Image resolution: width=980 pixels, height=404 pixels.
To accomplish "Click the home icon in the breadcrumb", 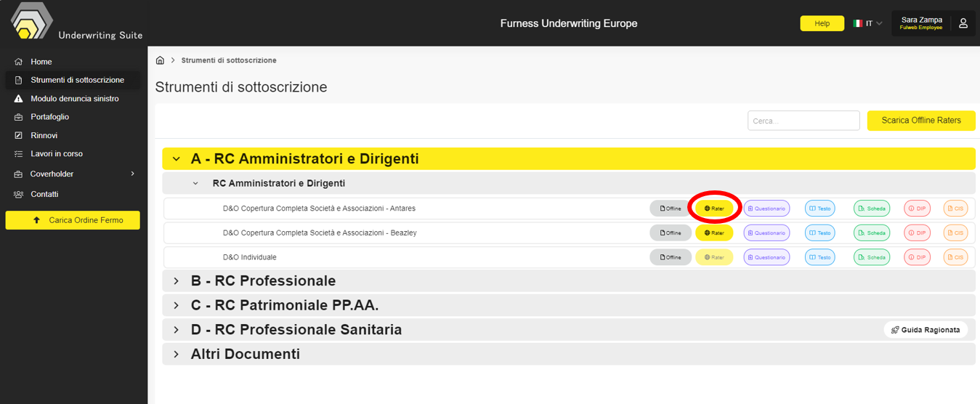I will [160, 60].
